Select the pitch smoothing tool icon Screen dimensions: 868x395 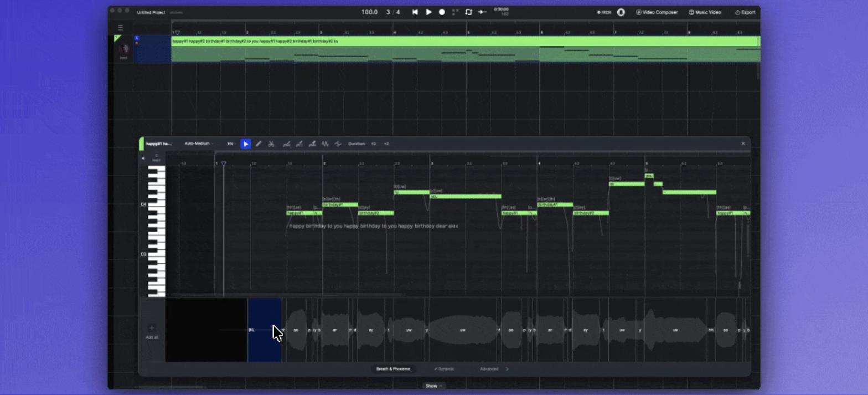[338, 144]
